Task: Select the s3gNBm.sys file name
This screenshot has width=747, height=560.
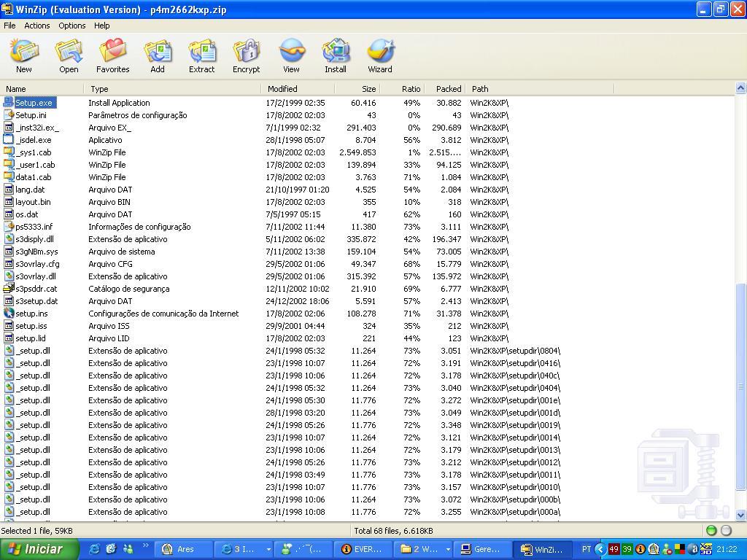Action: (36, 252)
